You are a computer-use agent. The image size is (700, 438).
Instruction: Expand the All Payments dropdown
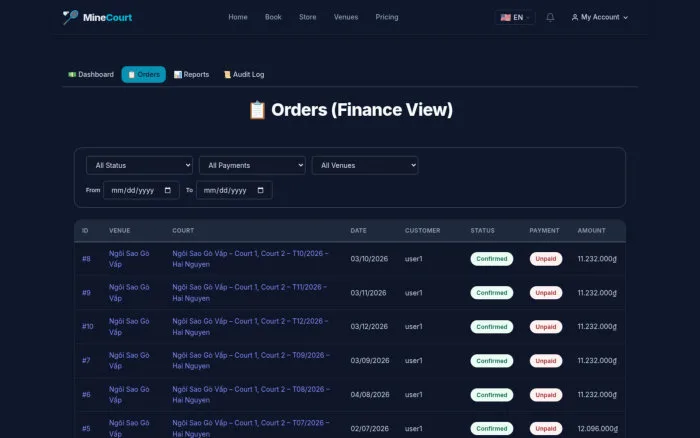point(252,165)
